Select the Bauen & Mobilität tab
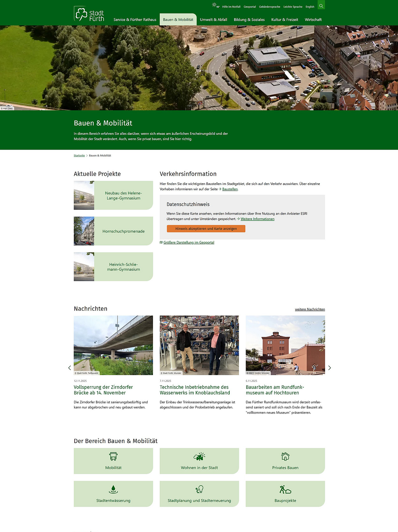398x532 pixels. point(178,20)
